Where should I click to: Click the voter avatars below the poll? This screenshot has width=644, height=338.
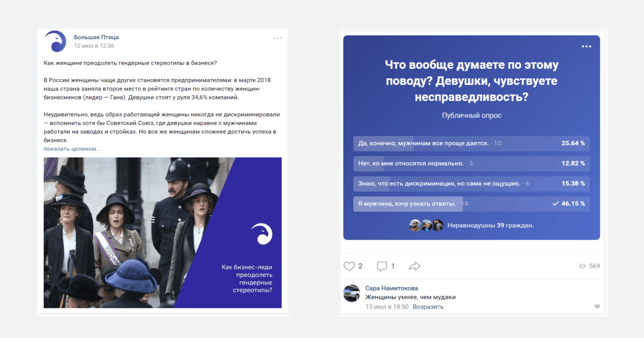click(426, 225)
